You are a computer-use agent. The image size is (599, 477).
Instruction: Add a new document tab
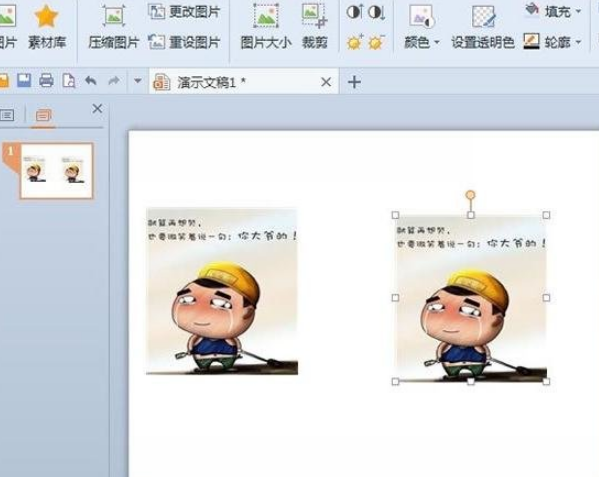[354, 82]
